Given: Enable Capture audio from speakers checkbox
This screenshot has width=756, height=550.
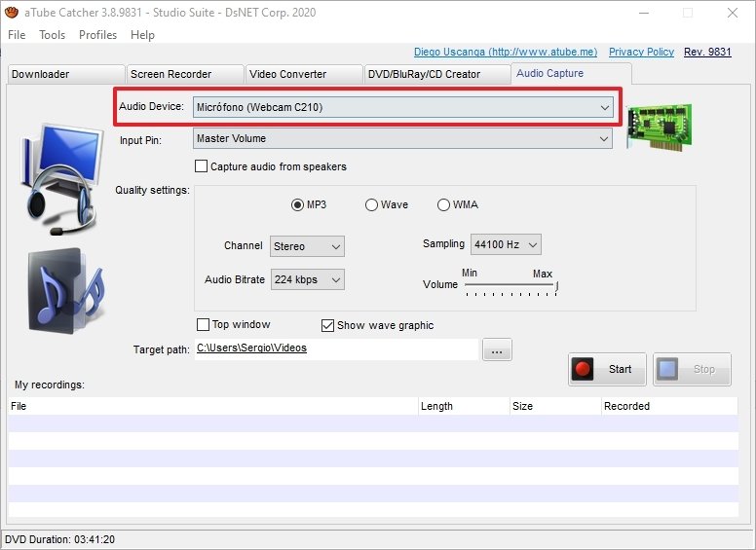Looking at the screenshot, I should click(x=201, y=166).
